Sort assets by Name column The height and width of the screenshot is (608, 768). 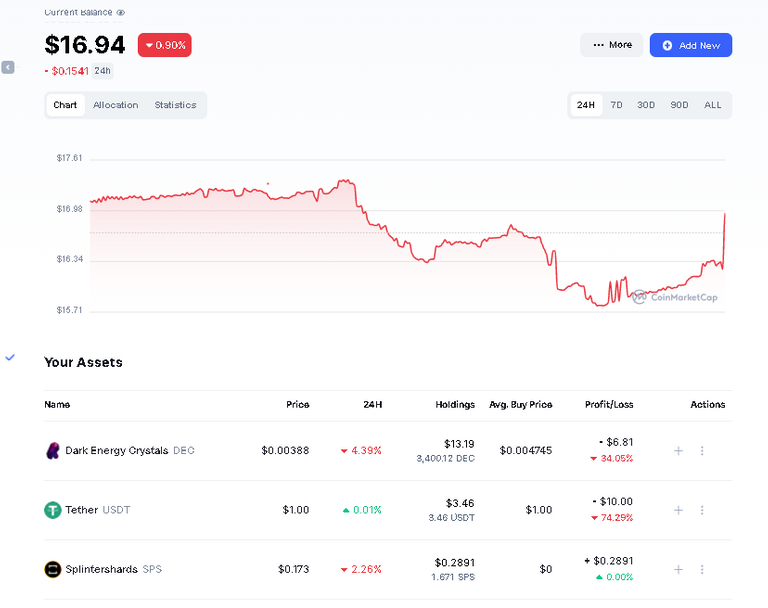pos(57,405)
